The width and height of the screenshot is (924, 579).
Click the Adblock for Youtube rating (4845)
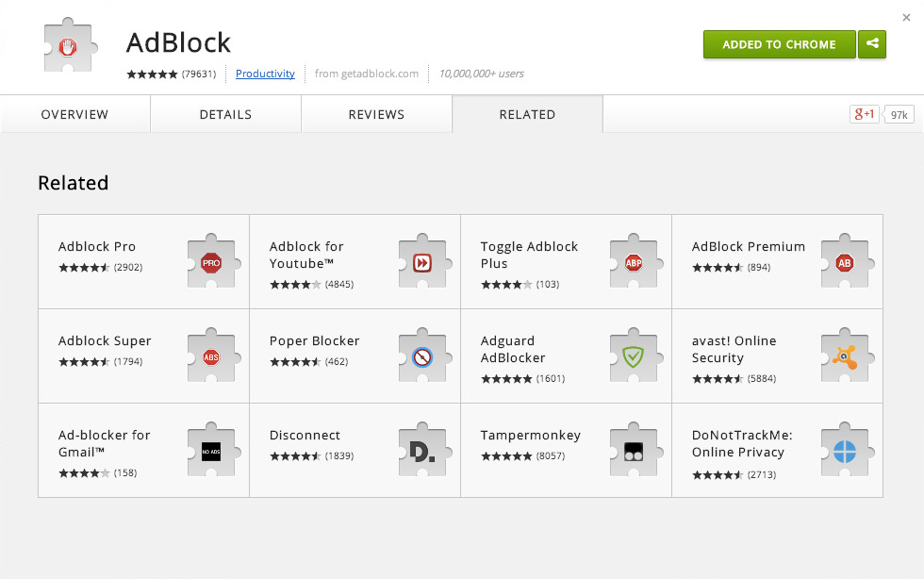tap(312, 285)
